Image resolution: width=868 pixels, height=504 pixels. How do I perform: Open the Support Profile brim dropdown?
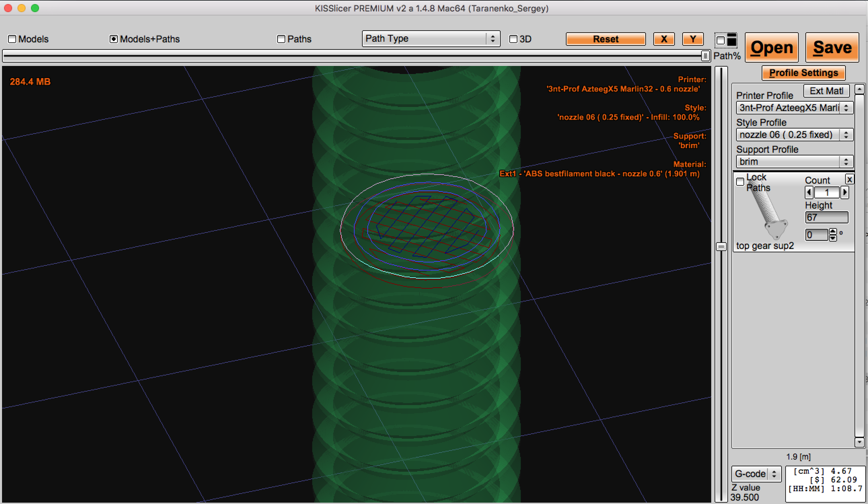click(794, 161)
